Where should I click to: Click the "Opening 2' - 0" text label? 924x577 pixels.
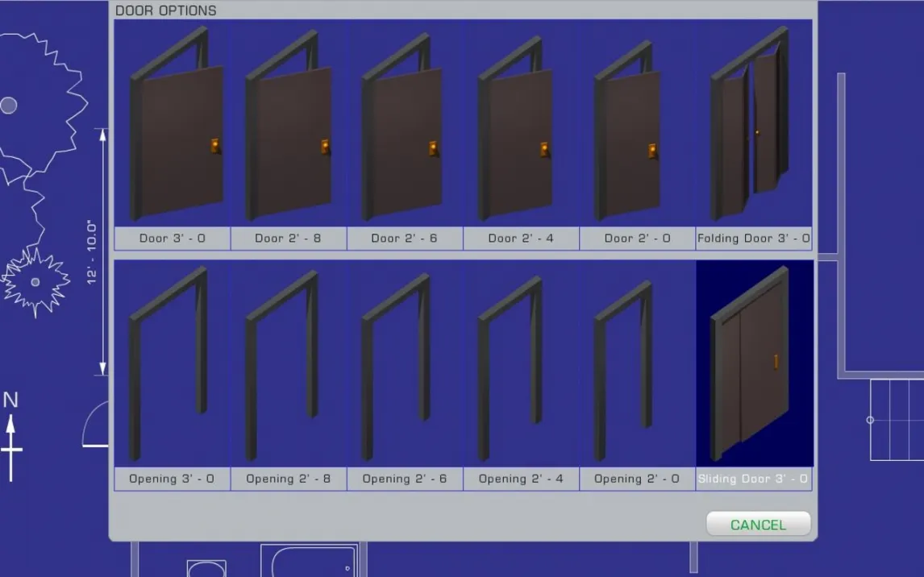click(x=637, y=479)
